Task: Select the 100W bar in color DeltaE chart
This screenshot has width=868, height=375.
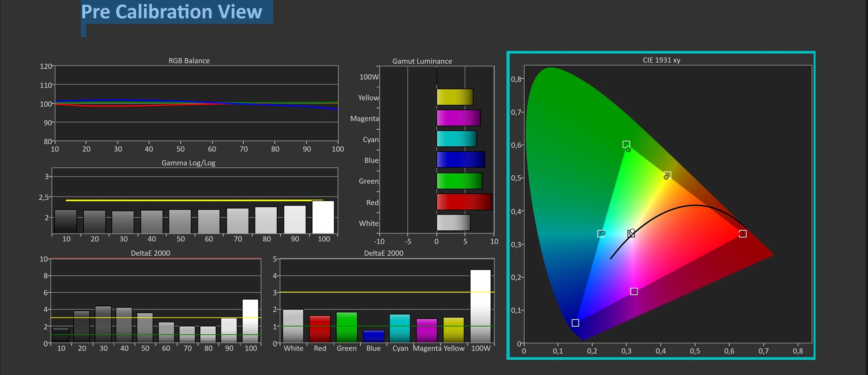Action: [x=480, y=306]
